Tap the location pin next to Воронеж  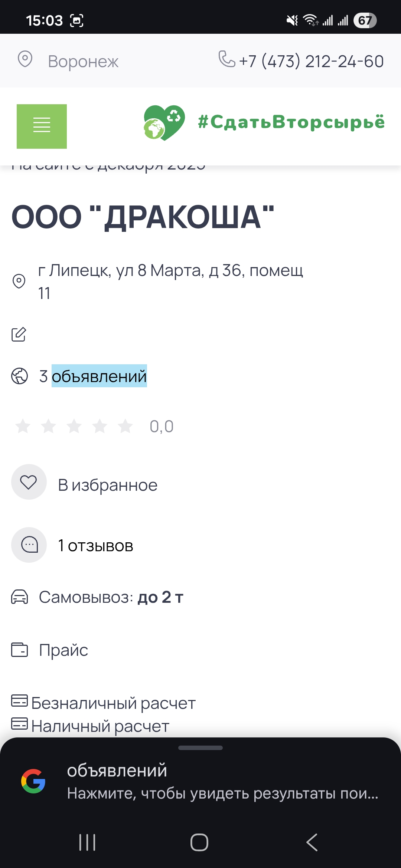click(x=25, y=59)
